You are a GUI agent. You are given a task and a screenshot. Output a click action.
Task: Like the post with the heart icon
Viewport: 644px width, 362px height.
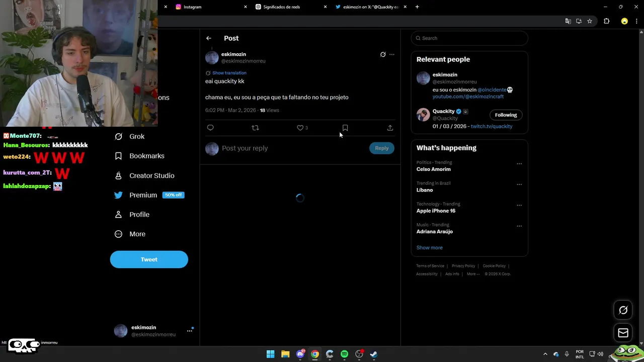tap(300, 128)
